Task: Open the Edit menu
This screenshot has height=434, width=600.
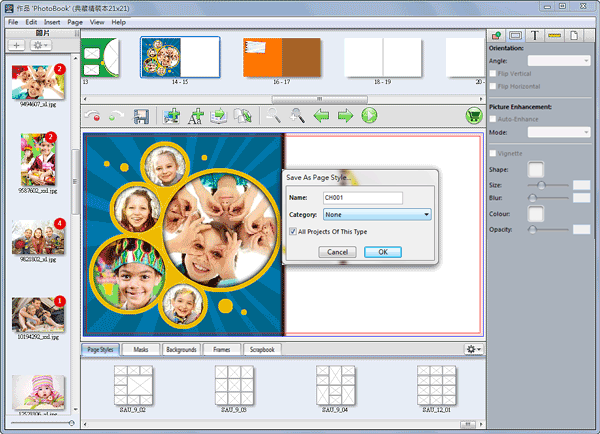Action: (31, 22)
